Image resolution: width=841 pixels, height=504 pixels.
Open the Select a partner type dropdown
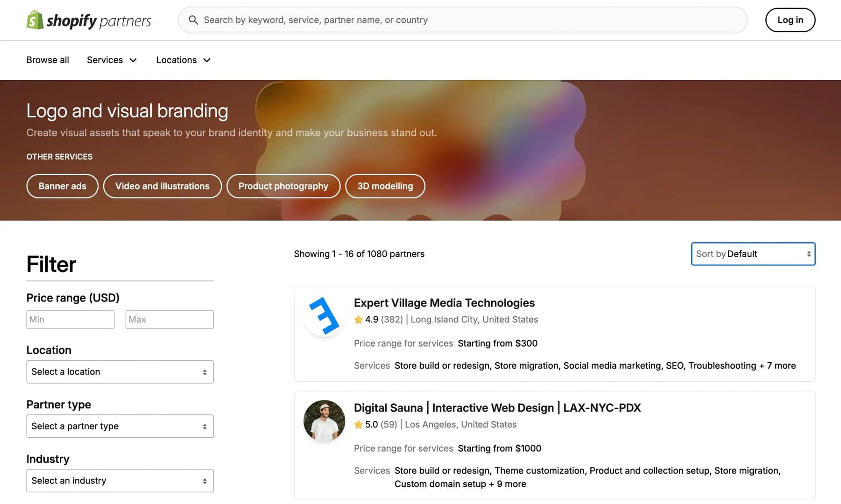(x=120, y=427)
